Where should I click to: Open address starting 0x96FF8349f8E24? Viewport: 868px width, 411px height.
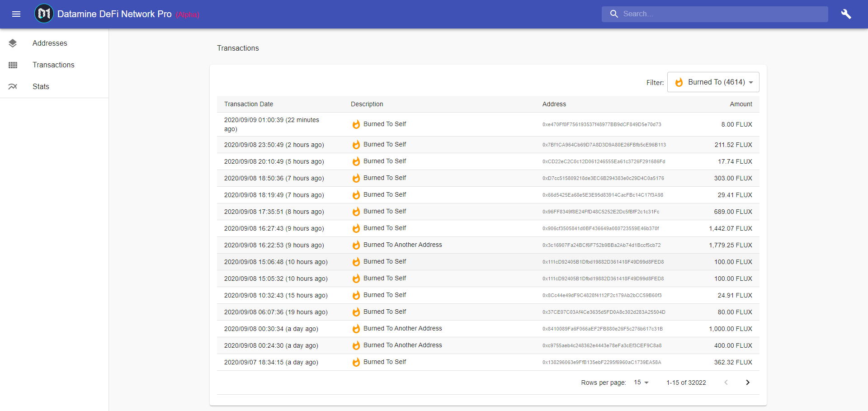coord(601,212)
